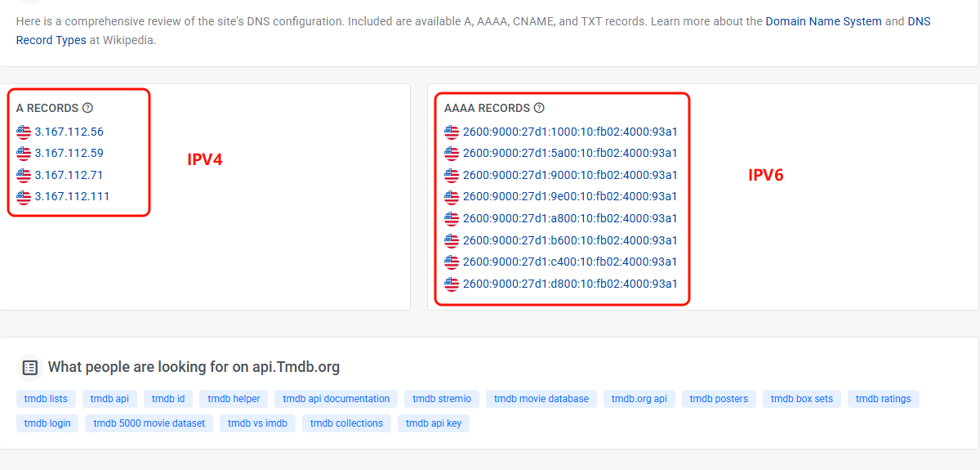980x470 pixels.
Task: Click the list icon beside 'What people are looking for'
Action: 30,367
